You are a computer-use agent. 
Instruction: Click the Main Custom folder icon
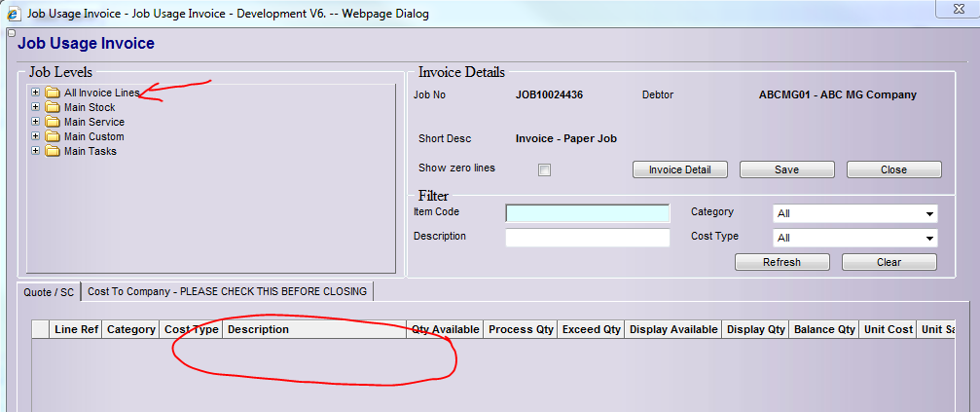point(53,136)
